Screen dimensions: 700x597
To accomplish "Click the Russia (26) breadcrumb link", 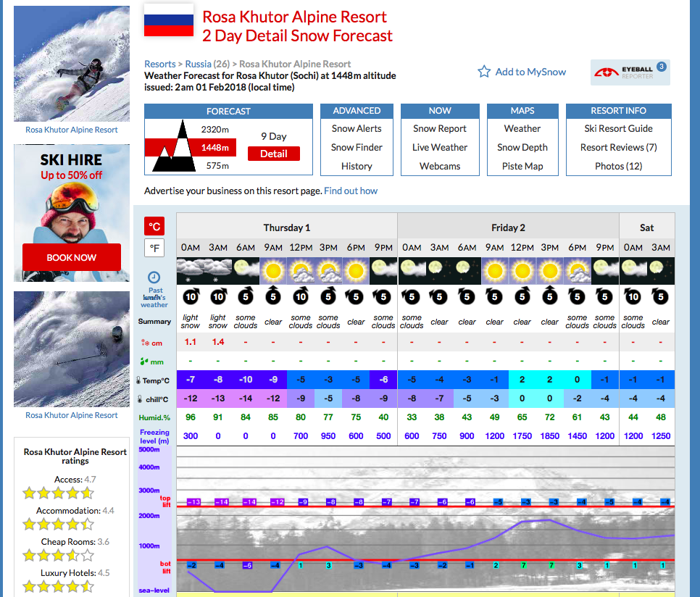I will click(x=207, y=64).
